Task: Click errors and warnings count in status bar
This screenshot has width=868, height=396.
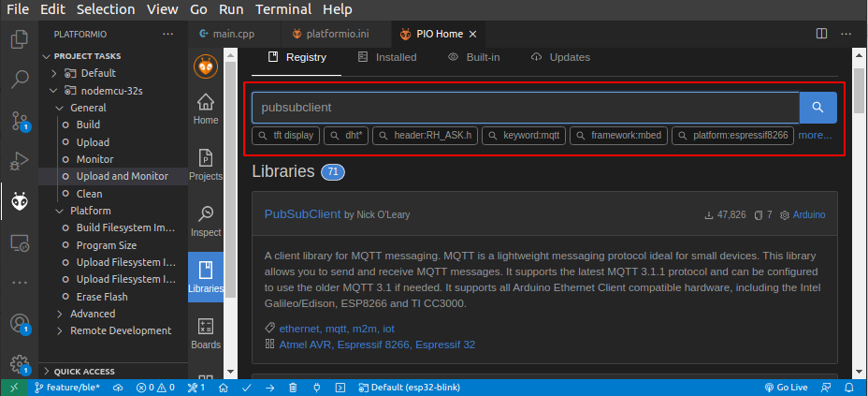Action: point(155,388)
